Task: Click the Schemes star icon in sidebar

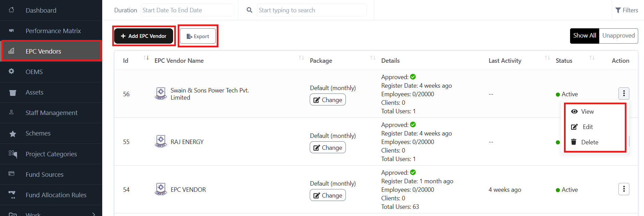Action: [x=13, y=133]
